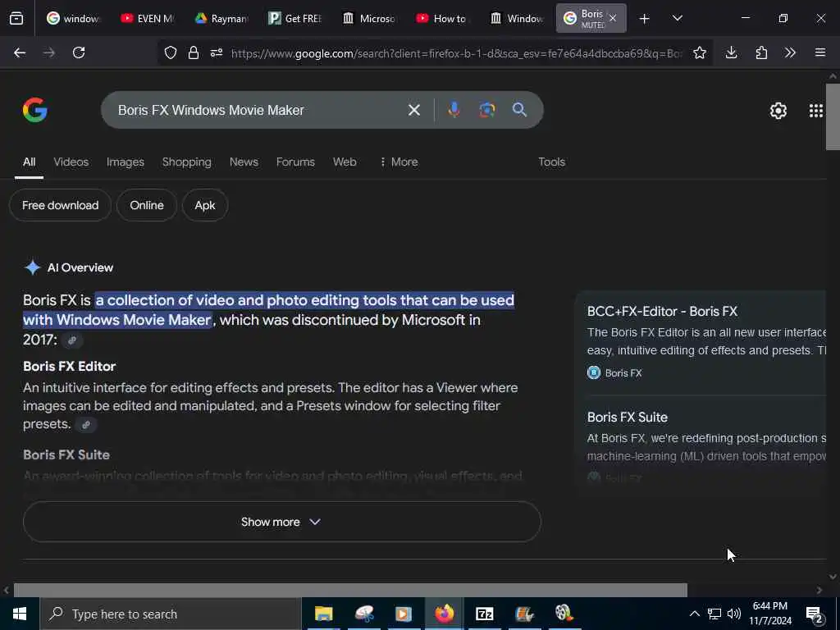The image size is (840, 630).
Task: Switch to the Microso browser tab
Action: [x=368, y=19]
